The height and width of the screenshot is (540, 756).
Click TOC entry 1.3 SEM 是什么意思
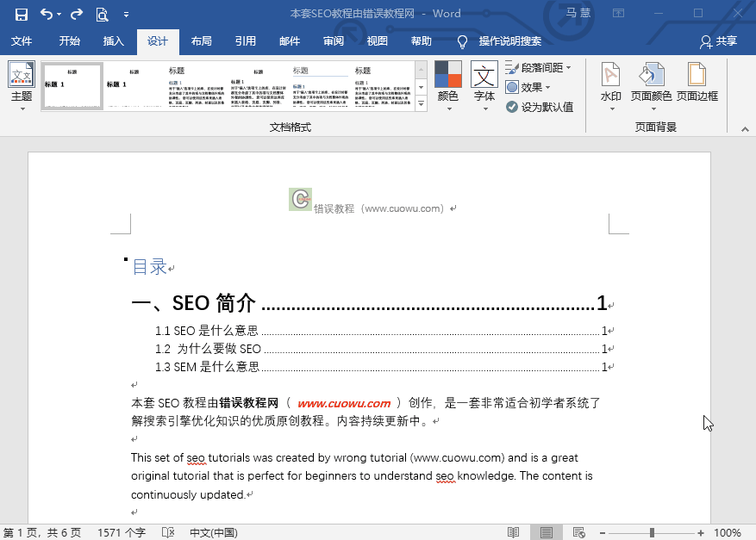click(208, 367)
